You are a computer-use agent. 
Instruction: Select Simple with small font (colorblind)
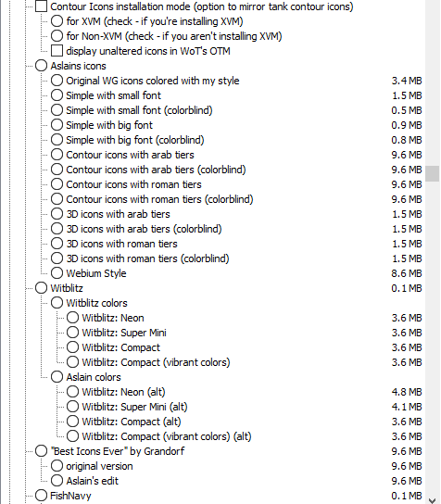pyautogui.click(x=57, y=110)
